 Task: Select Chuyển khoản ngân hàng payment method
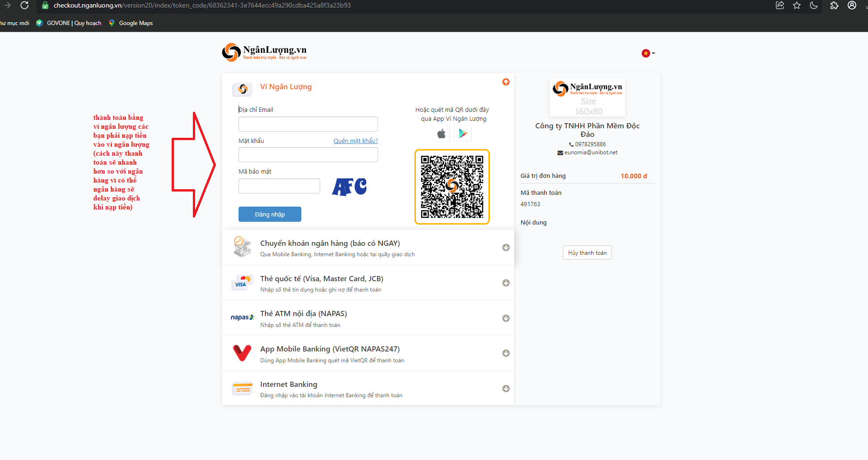pos(368,248)
